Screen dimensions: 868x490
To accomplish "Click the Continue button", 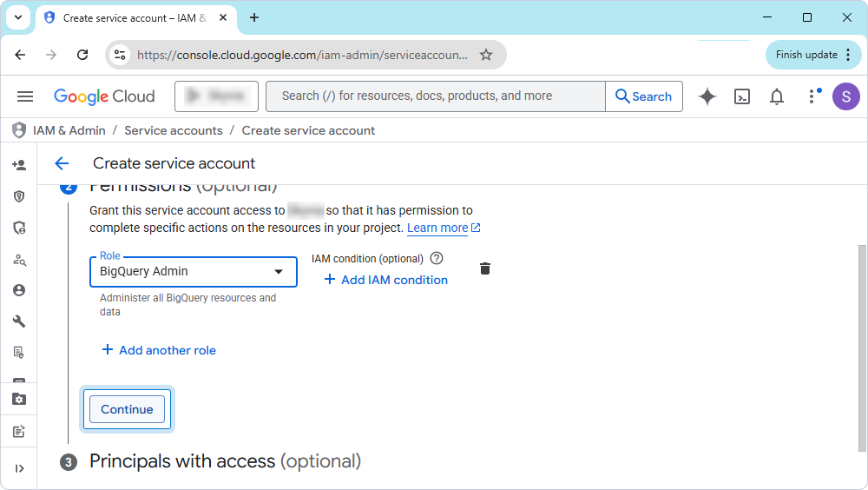I will click(127, 409).
